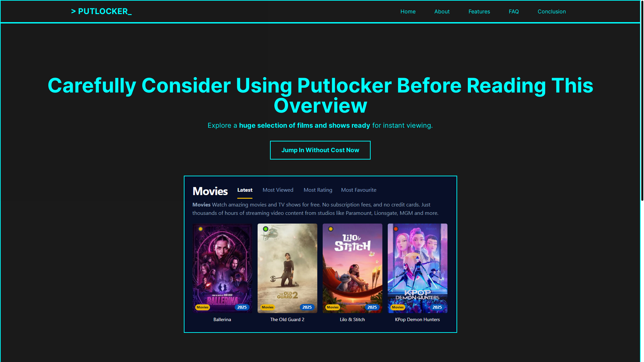Open The Old Guard 2 poster
The width and height of the screenshot is (644, 362).
(287, 268)
